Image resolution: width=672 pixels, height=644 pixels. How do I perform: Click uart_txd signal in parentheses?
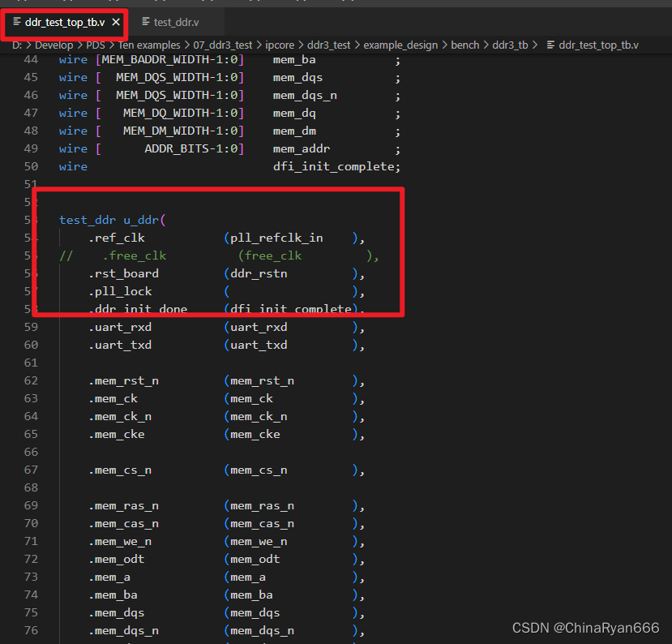click(259, 346)
